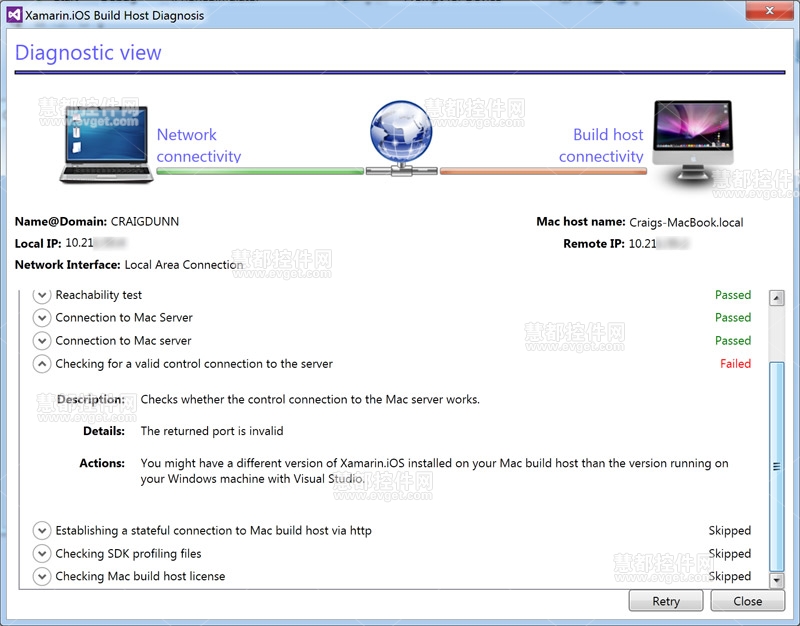The image size is (800, 626).
Task: Click Skipped status for SDK profiling files
Action: tap(730, 554)
